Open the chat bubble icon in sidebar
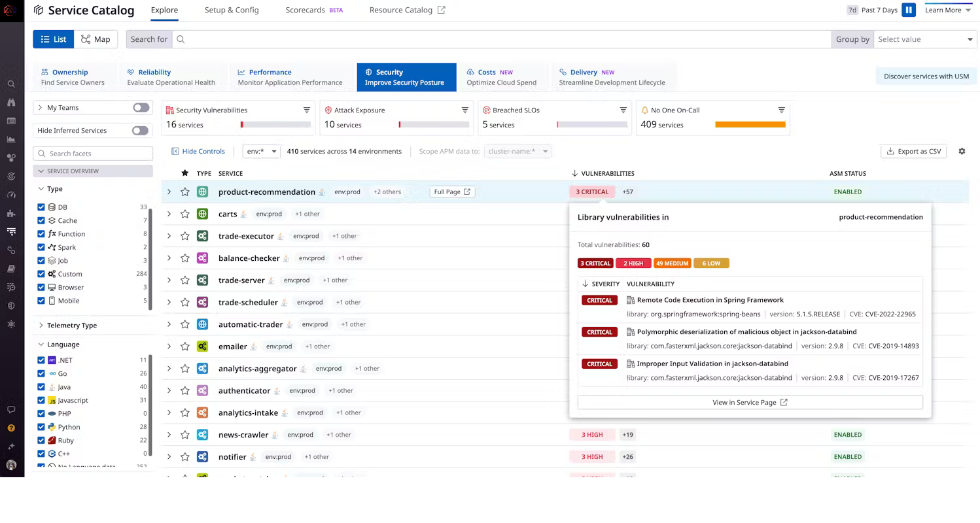The width and height of the screenshot is (980, 523). (x=11, y=410)
